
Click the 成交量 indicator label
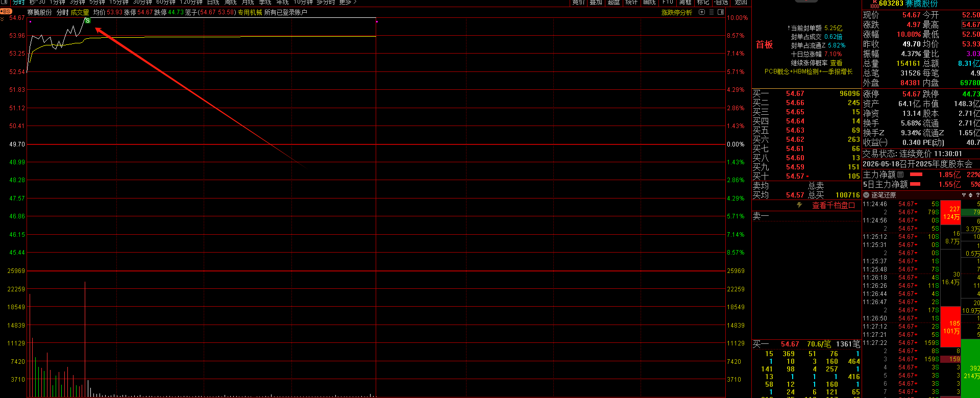click(80, 12)
